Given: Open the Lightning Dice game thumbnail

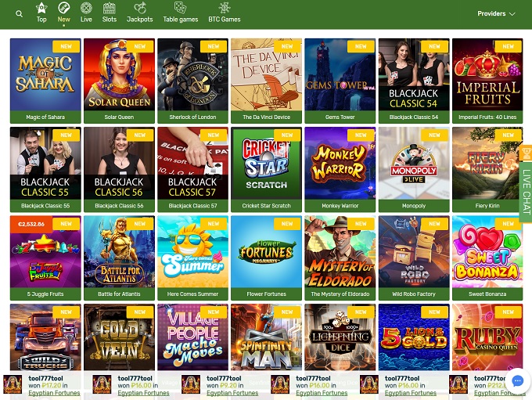Looking at the screenshot, I should (x=340, y=337).
